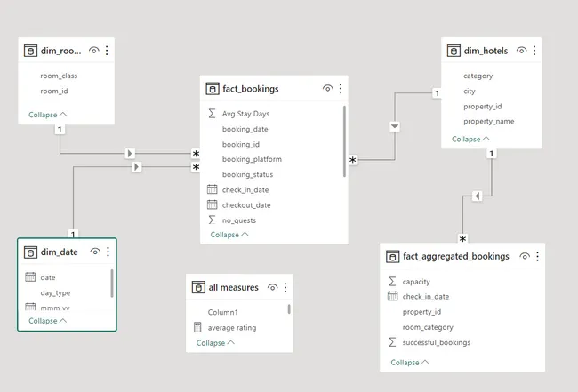Collapse the dim_date table card
The height and width of the screenshot is (392, 578).
[x=47, y=321]
